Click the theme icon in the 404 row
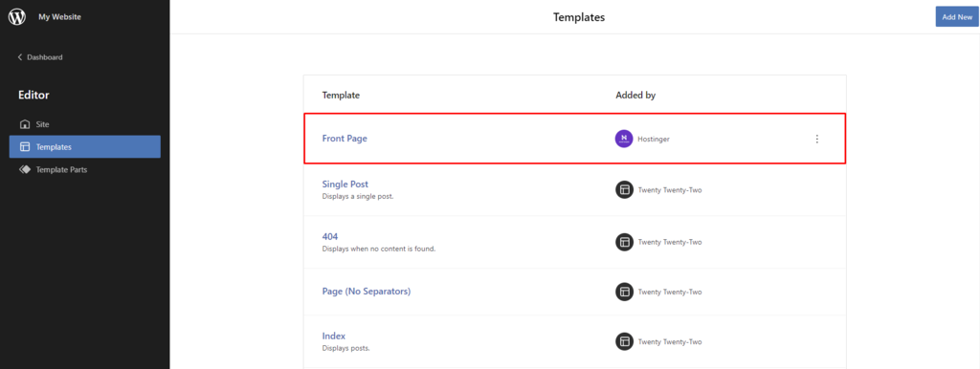This screenshot has width=980, height=369. coord(624,242)
